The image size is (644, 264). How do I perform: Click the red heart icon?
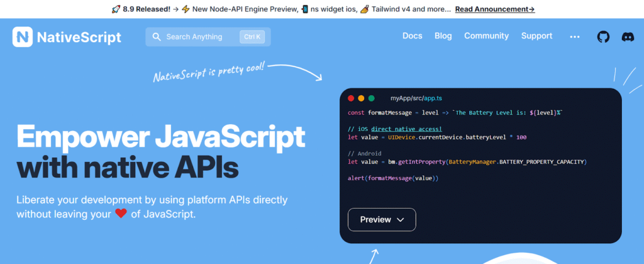(121, 214)
